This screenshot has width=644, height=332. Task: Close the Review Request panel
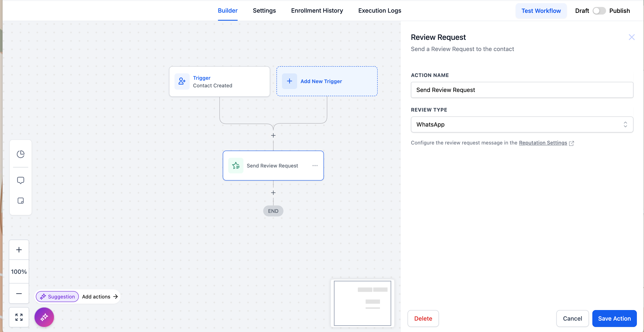click(x=632, y=37)
